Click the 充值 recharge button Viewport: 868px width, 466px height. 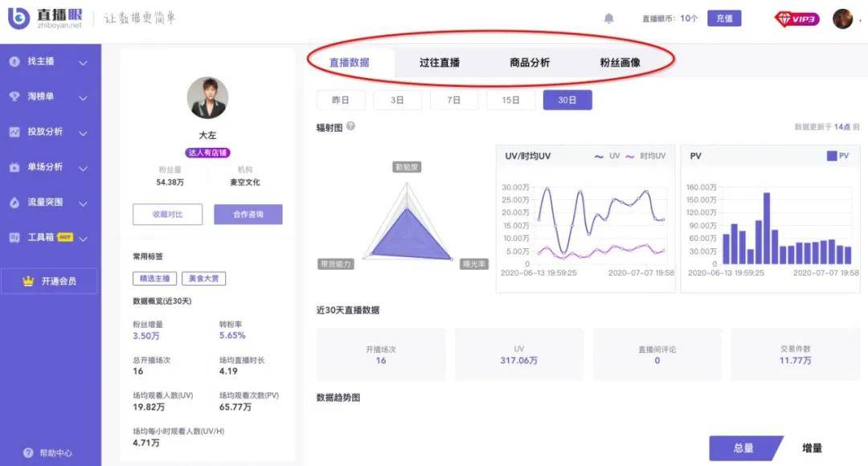click(724, 18)
